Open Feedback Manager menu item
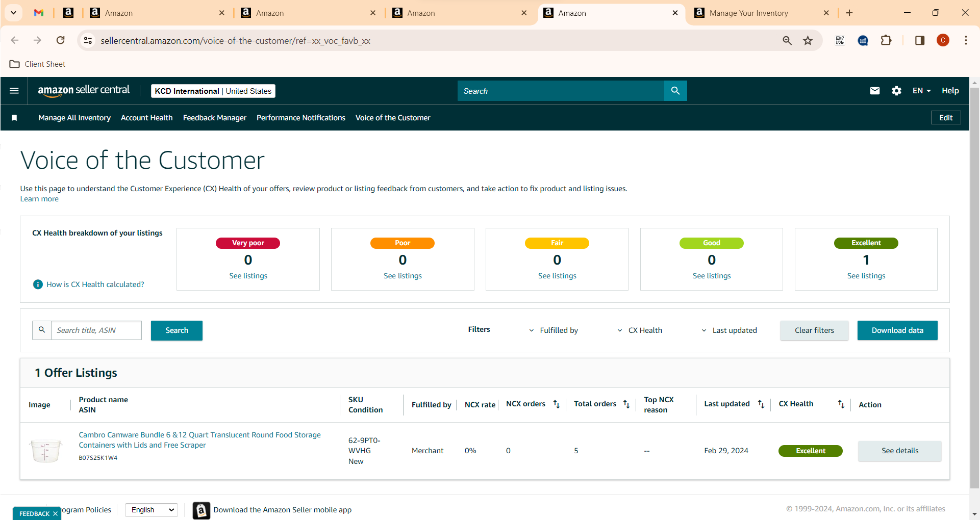The width and height of the screenshot is (980, 520). click(x=215, y=118)
